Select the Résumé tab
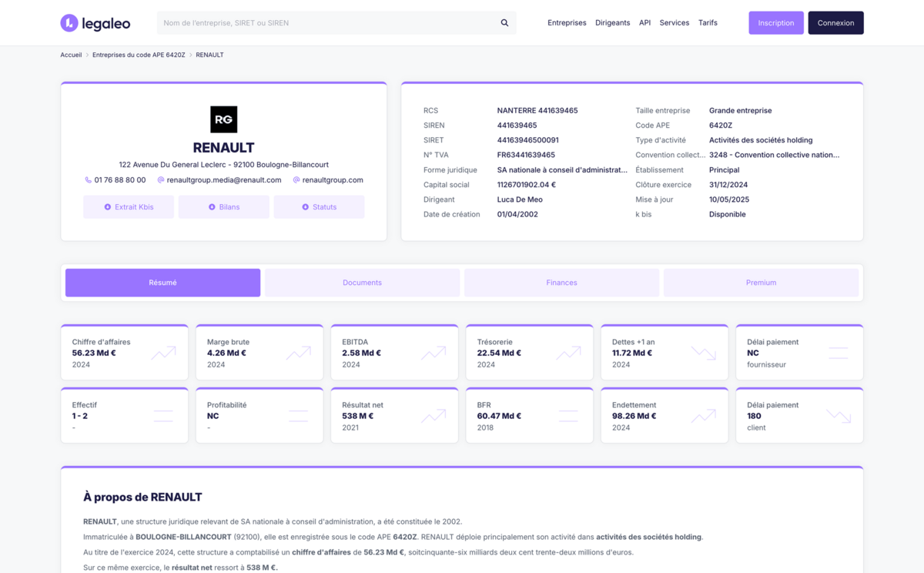Viewport: 924px width, 573px height. click(x=162, y=283)
